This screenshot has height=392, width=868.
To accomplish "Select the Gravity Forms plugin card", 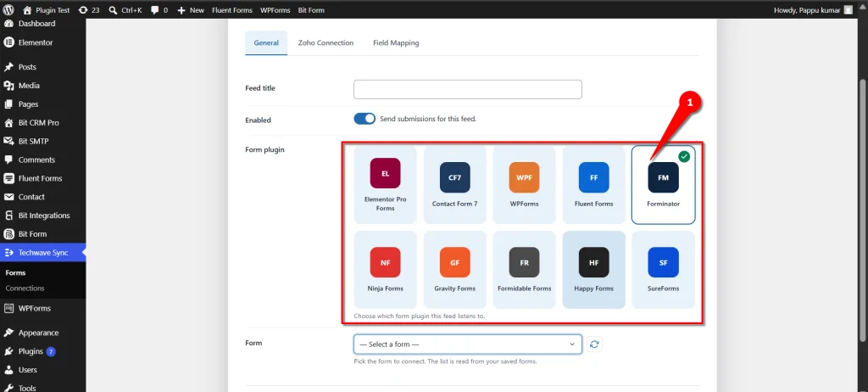I will 455,270.
